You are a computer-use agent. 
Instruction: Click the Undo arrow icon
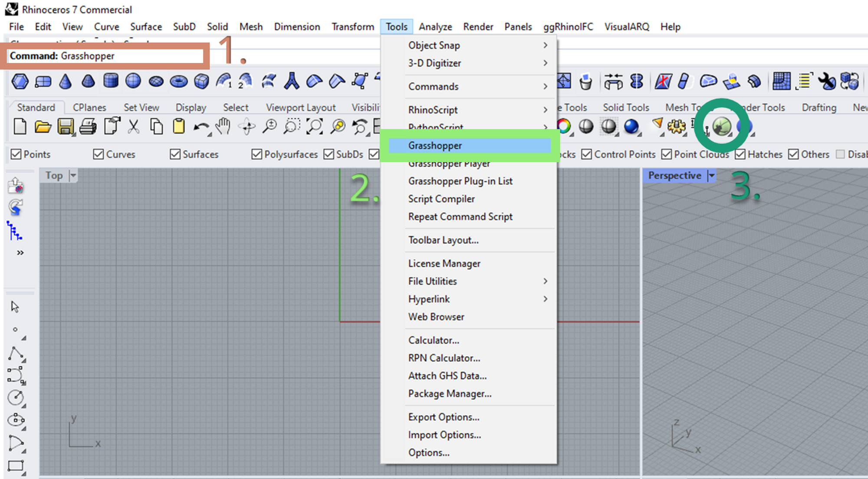pos(201,127)
